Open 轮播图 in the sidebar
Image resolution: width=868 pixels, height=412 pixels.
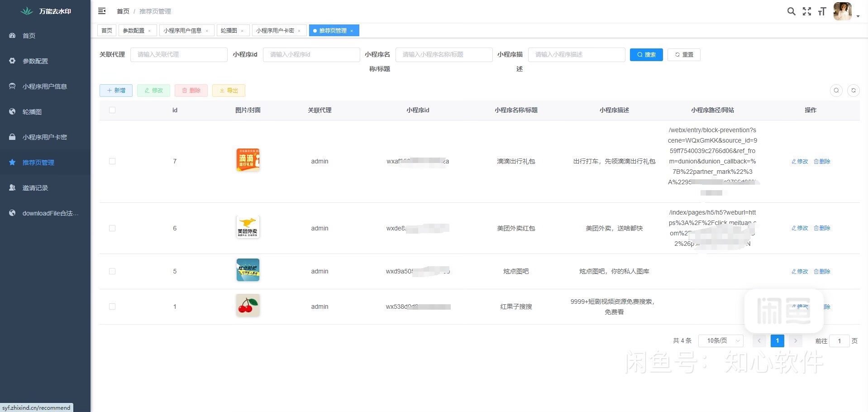(32, 112)
